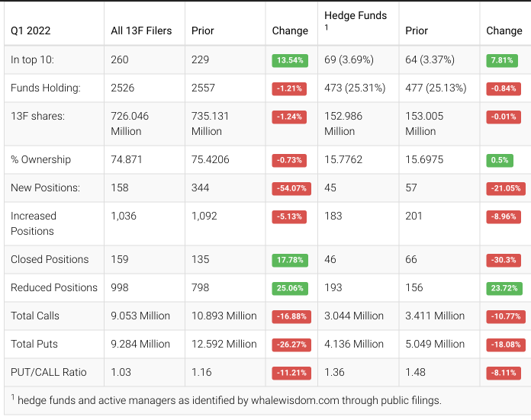The image size is (531, 420).
Task: Select the "% Ownership" row label
Action: [x=40, y=159]
